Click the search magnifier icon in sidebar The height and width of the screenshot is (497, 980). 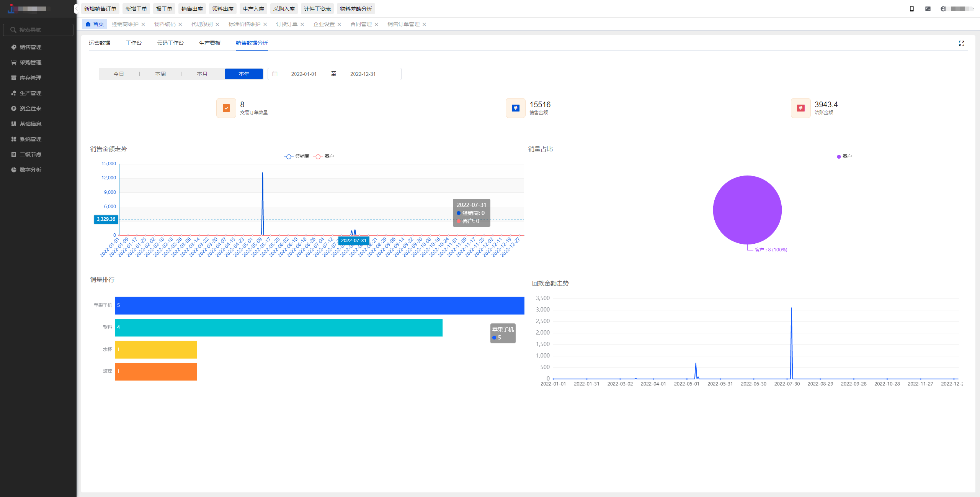tap(13, 30)
